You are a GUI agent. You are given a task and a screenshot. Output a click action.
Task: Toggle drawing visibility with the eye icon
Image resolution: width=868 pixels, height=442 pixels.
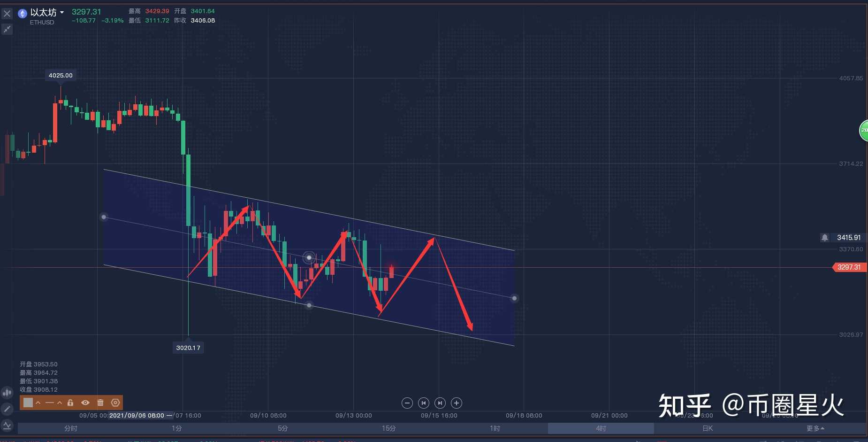pos(85,403)
